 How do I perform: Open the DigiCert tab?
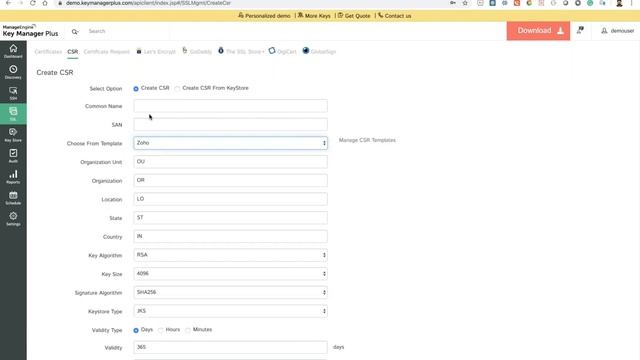pos(282,52)
